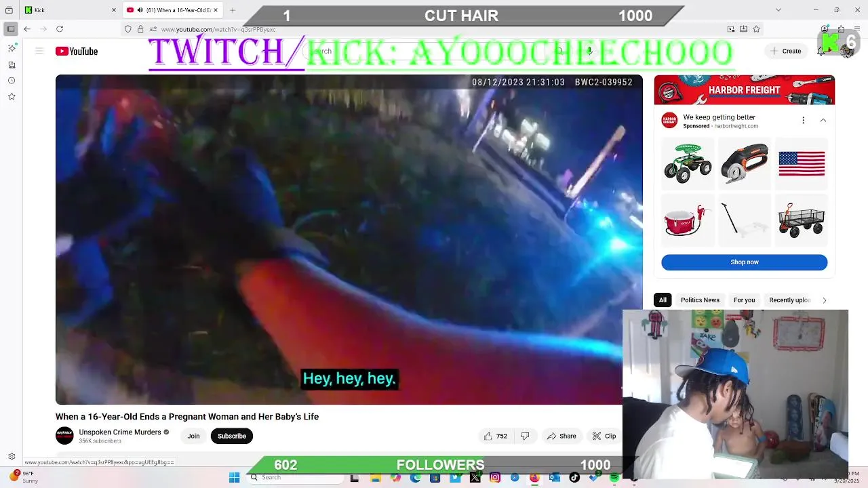
Task: Click the green garden scooter seat product
Action: click(688, 163)
